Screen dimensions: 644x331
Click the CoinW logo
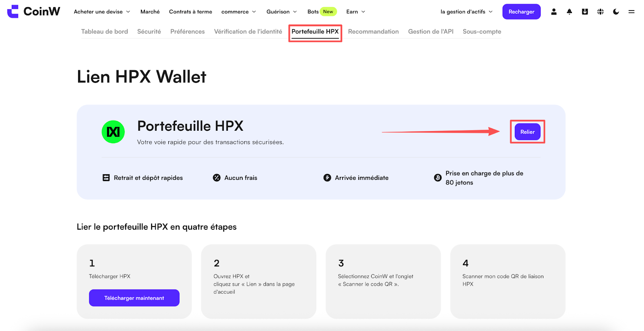tap(34, 11)
